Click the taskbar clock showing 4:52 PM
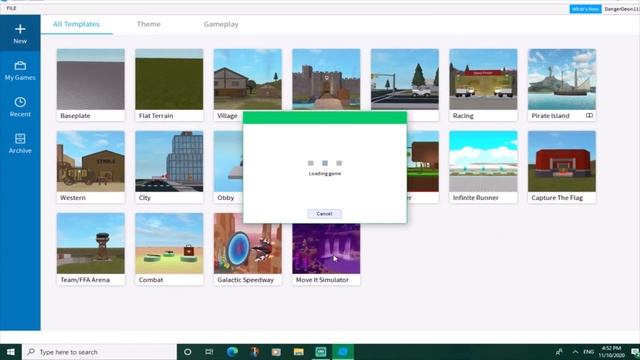The height and width of the screenshot is (360, 640). (x=611, y=352)
